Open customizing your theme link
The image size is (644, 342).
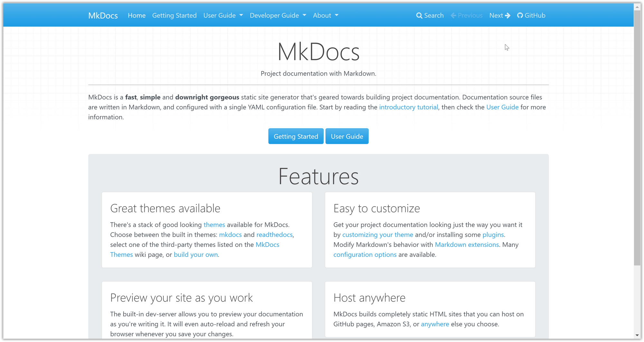pyautogui.click(x=377, y=235)
